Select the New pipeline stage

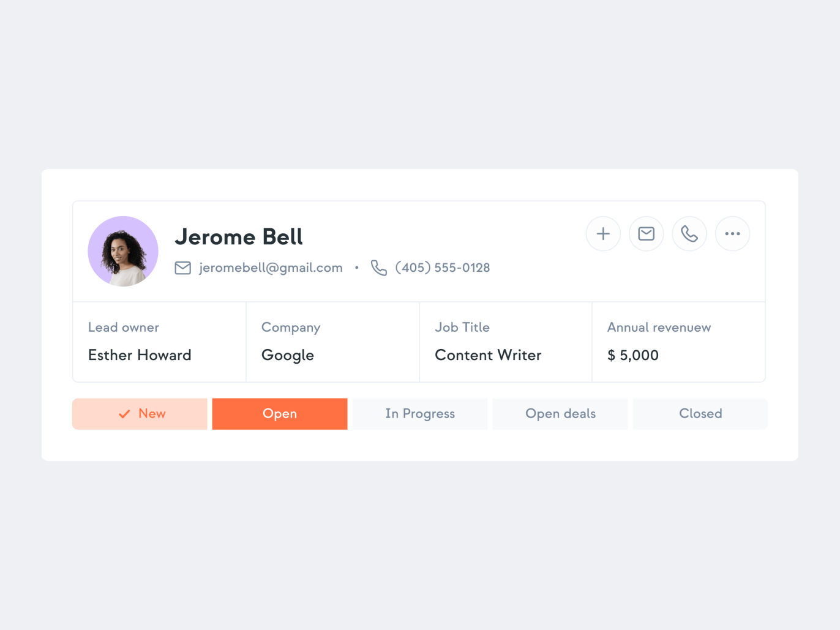[x=140, y=414]
